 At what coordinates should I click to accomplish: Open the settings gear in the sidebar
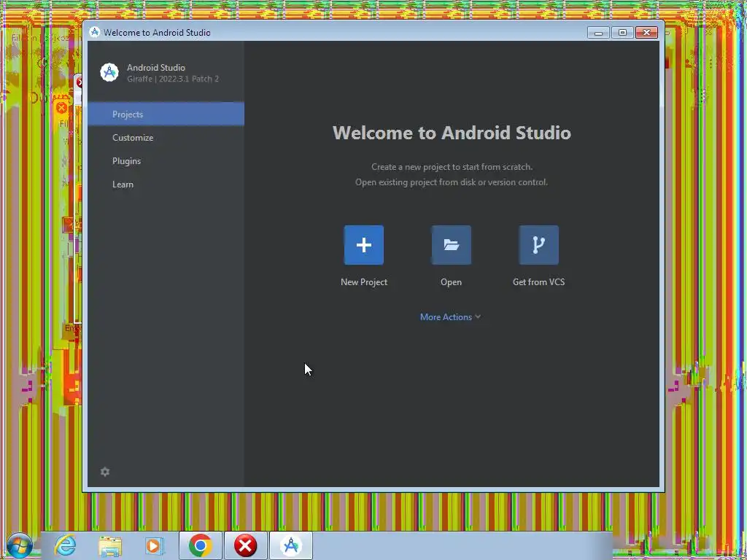point(105,472)
